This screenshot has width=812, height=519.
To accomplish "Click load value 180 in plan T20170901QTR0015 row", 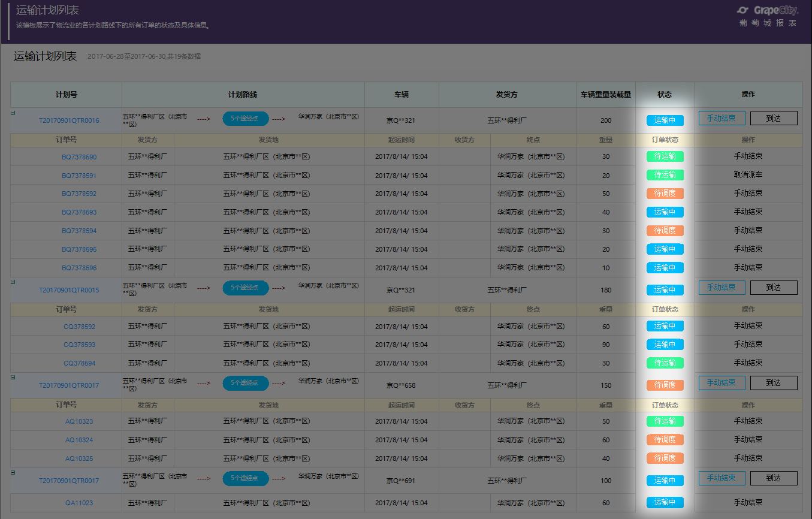I will pyautogui.click(x=606, y=290).
